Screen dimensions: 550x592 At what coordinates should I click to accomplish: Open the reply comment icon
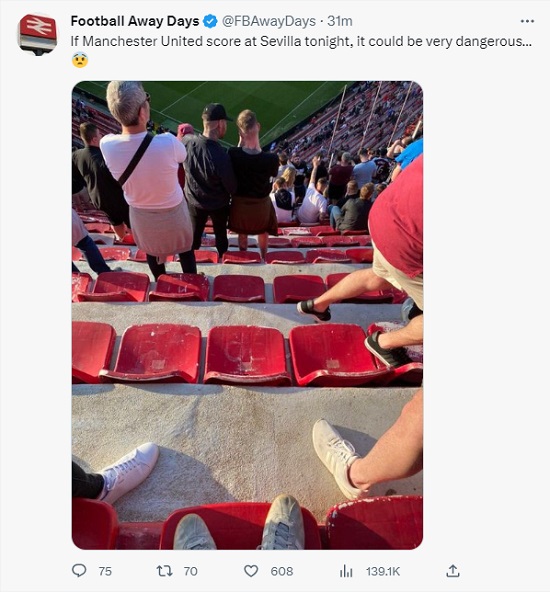pyautogui.click(x=79, y=570)
